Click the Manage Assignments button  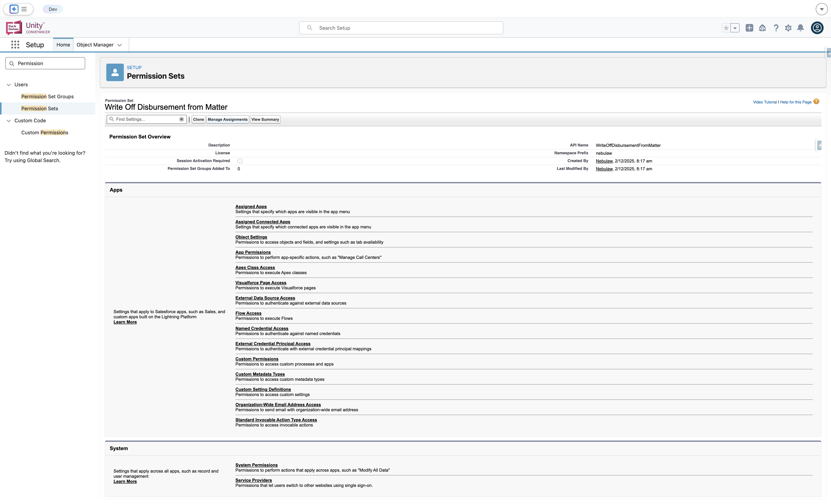tap(228, 119)
